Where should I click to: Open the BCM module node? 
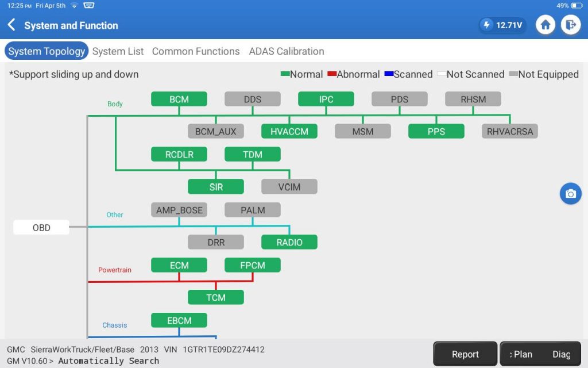tap(179, 99)
